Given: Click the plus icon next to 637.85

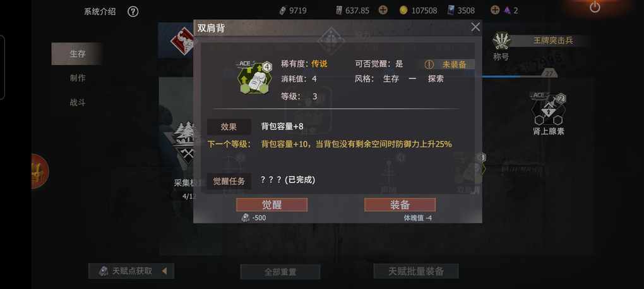Looking at the screenshot, I should [x=383, y=10].
